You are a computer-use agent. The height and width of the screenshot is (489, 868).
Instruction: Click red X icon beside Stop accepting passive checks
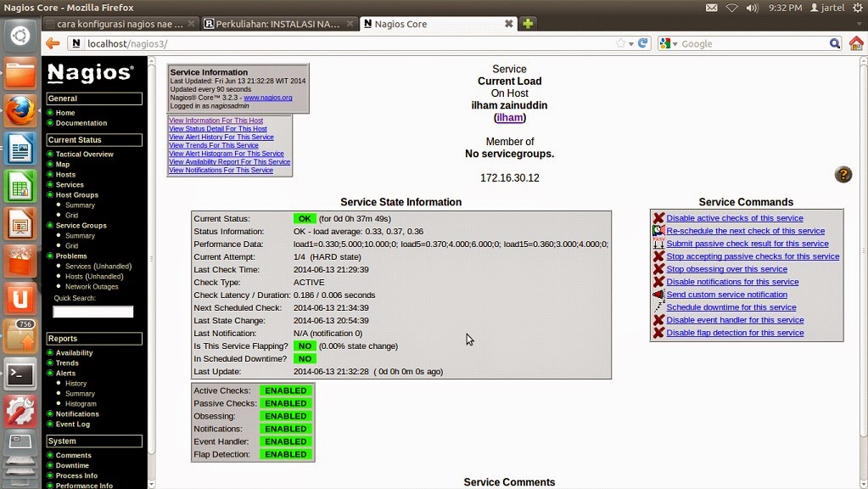pos(658,256)
